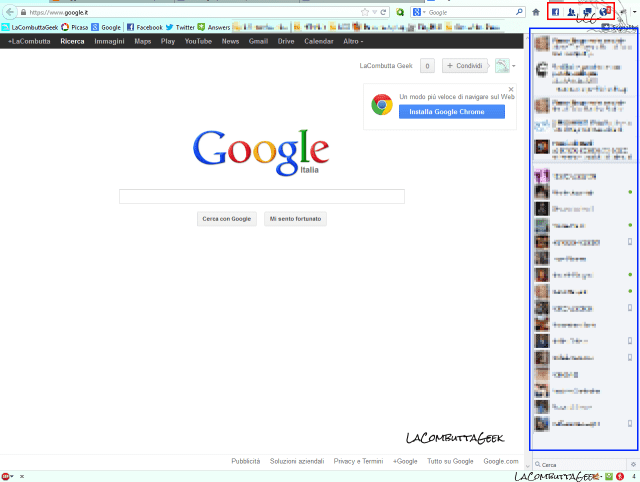Open the Picasa bookmark
The height and width of the screenshot is (482, 640).
pos(75,27)
